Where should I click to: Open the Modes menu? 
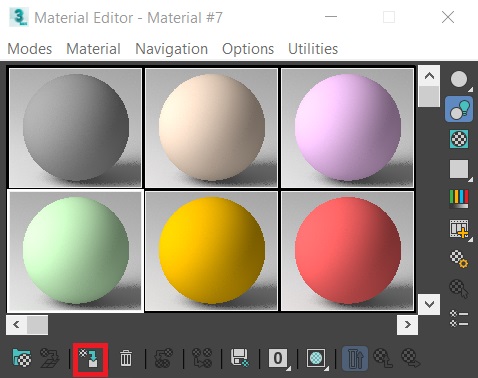tap(30, 49)
